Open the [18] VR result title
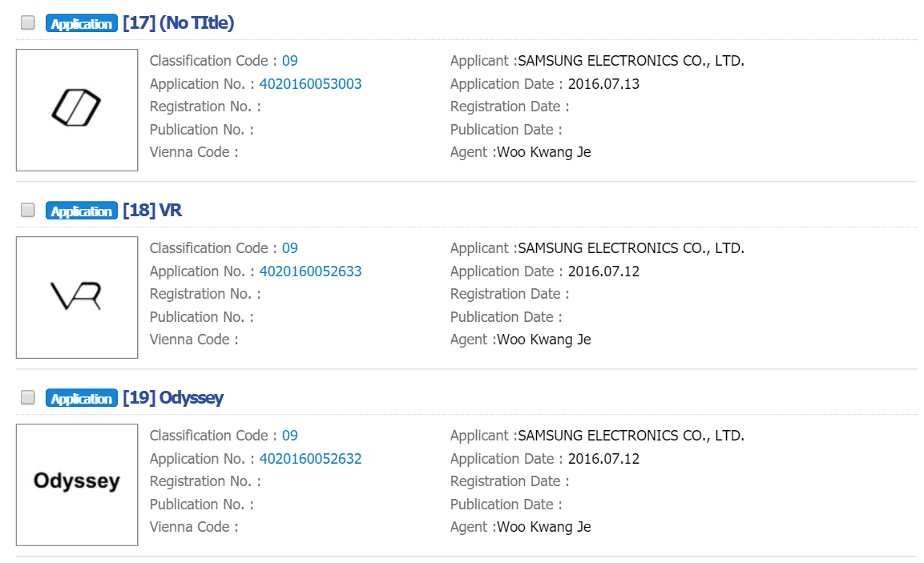 pos(152,211)
